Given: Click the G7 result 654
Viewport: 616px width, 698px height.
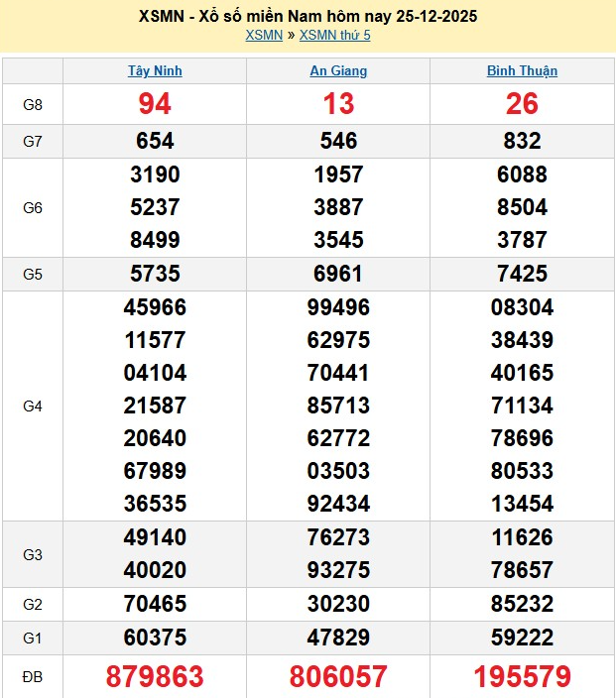Looking at the screenshot, I should pyautogui.click(x=155, y=141).
